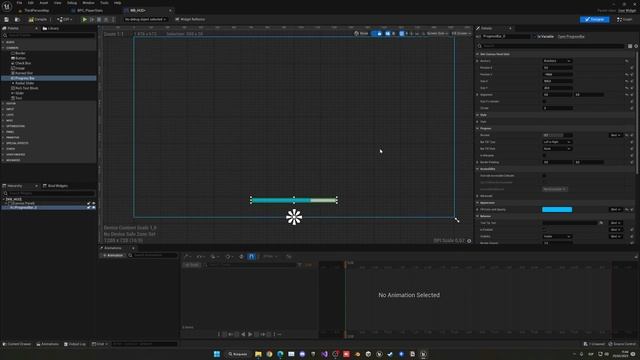
Task: Open the Output Log in the status bar
Action: [x=75, y=344]
